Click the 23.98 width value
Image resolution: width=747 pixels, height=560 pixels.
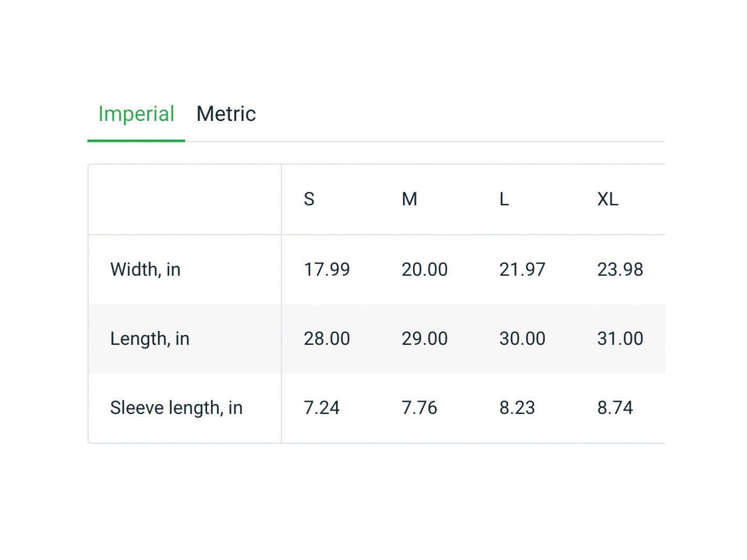coord(620,270)
